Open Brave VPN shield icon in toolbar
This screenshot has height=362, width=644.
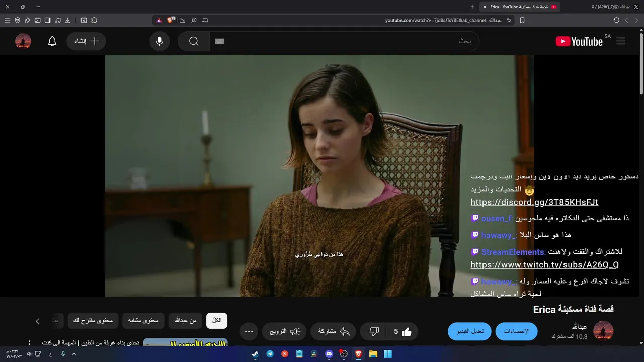click(18, 20)
